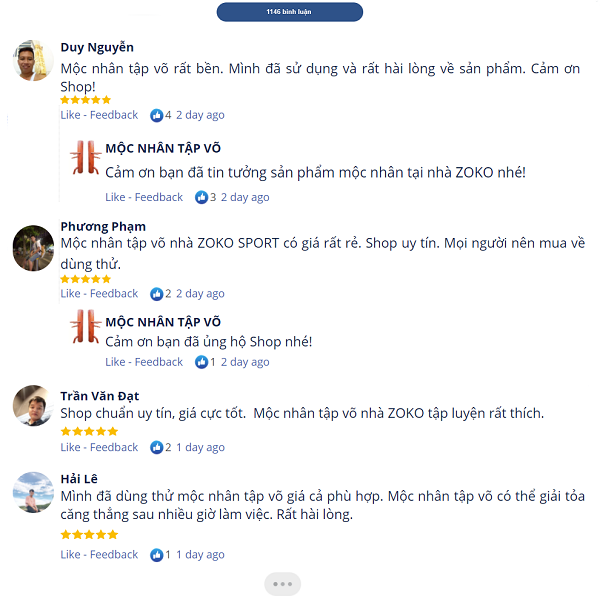This screenshot has width=600, height=605.
Task: Click the 1146 bình luận button
Action: click(289, 12)
